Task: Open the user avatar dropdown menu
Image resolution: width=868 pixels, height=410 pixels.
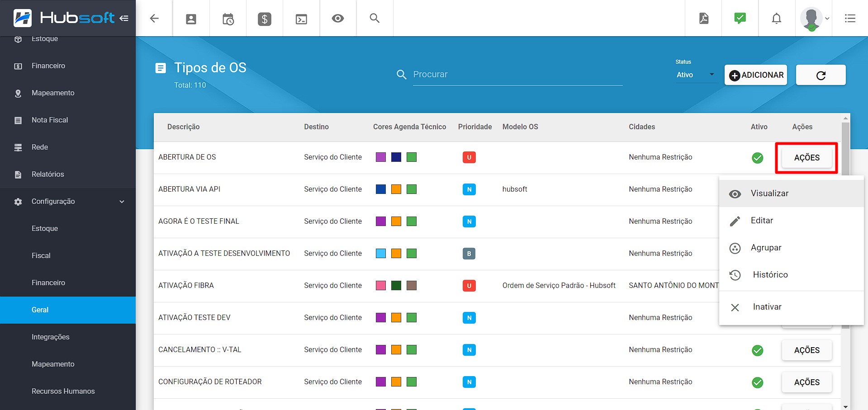Action: pyautogui.click(x=812, y=18)
